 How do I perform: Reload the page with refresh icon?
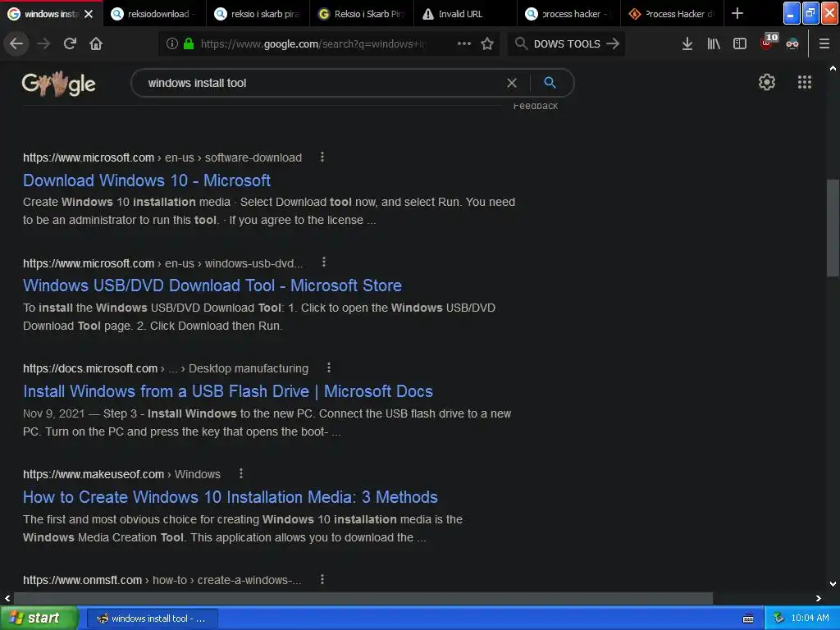[x=70, y=44]
